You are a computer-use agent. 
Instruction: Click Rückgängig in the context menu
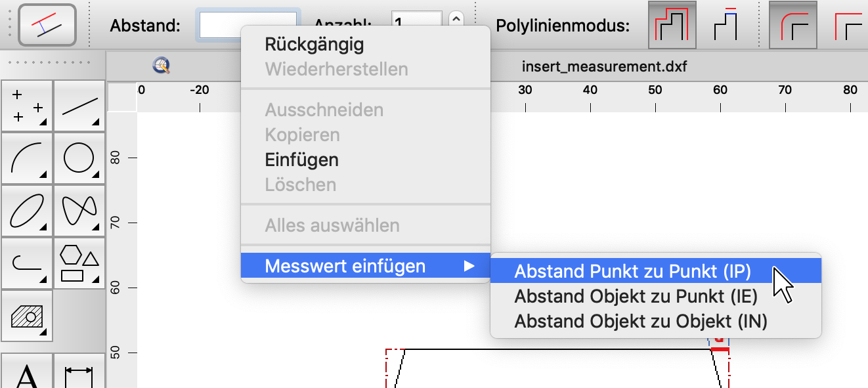(x=314, y=45)
